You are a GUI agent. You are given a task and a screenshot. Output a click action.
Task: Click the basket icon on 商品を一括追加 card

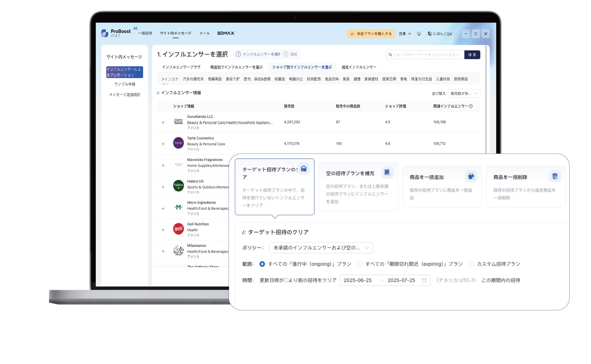(x=471, y=176)
